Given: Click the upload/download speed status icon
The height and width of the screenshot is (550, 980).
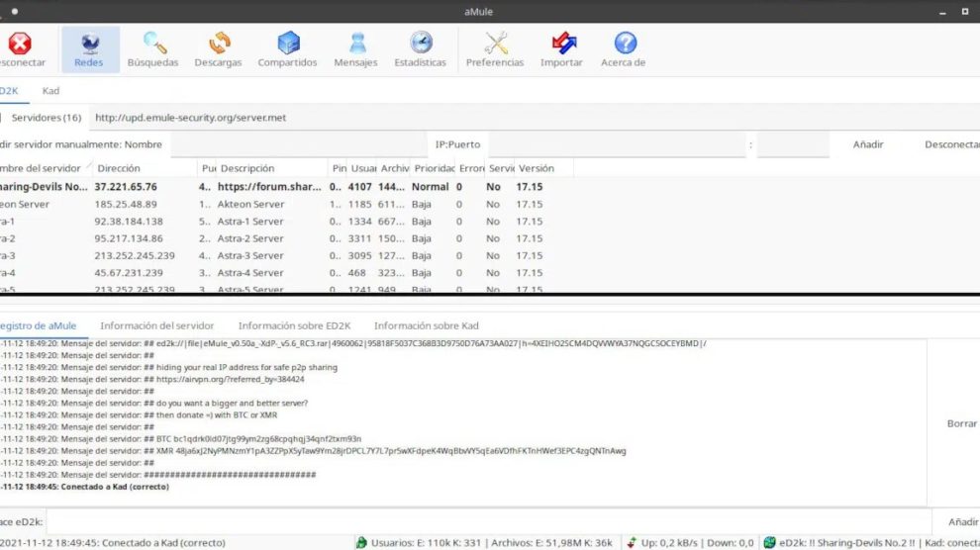Looking at the screenshot, I should (x=632, y=542).
